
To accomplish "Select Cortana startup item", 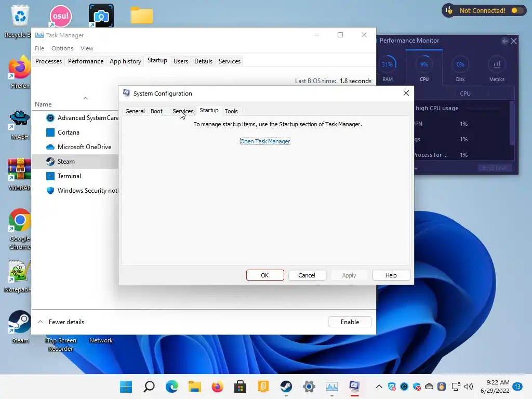I will point(75,132).
